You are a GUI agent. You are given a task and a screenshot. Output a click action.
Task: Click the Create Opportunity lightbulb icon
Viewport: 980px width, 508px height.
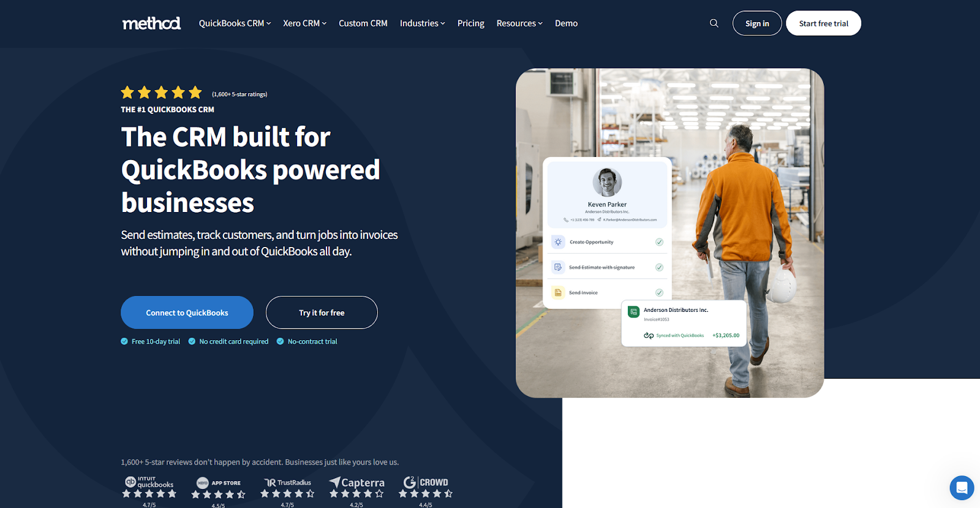558,242
